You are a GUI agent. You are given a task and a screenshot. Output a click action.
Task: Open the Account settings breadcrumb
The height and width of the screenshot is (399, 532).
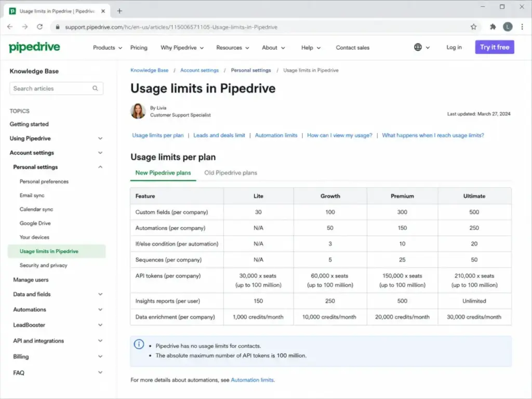199,70
